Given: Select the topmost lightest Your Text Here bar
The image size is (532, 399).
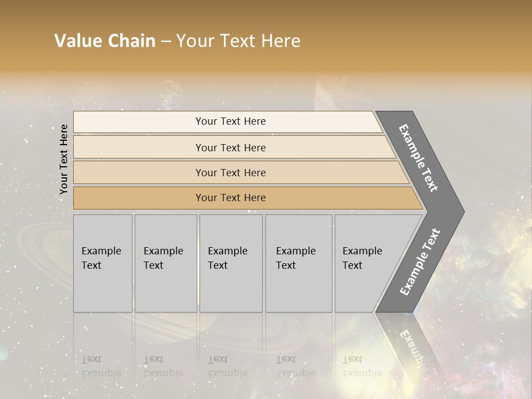Looking at the screenshot, I should point(231,121).
